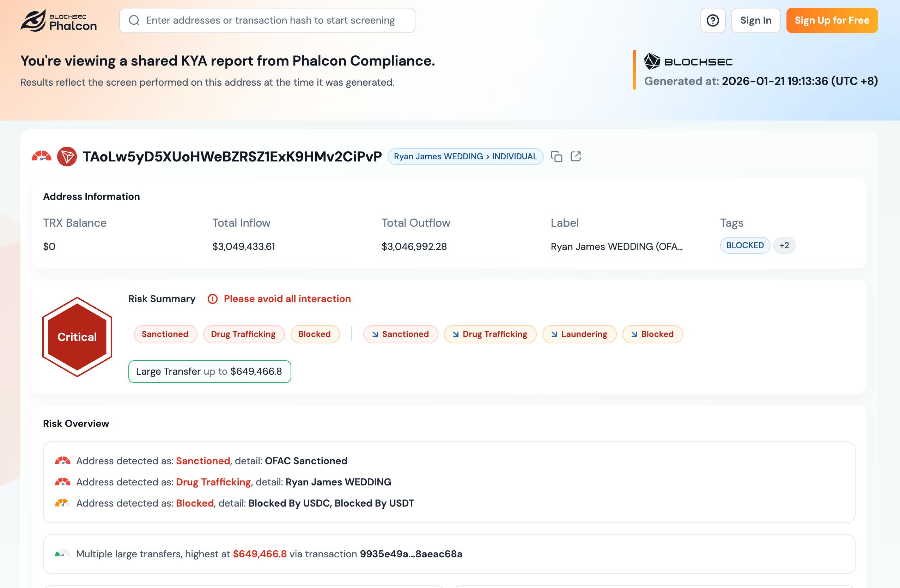Click the Laundering chip with arrow
Viewport: 900px width, 588px height.
tap(579, 334)
